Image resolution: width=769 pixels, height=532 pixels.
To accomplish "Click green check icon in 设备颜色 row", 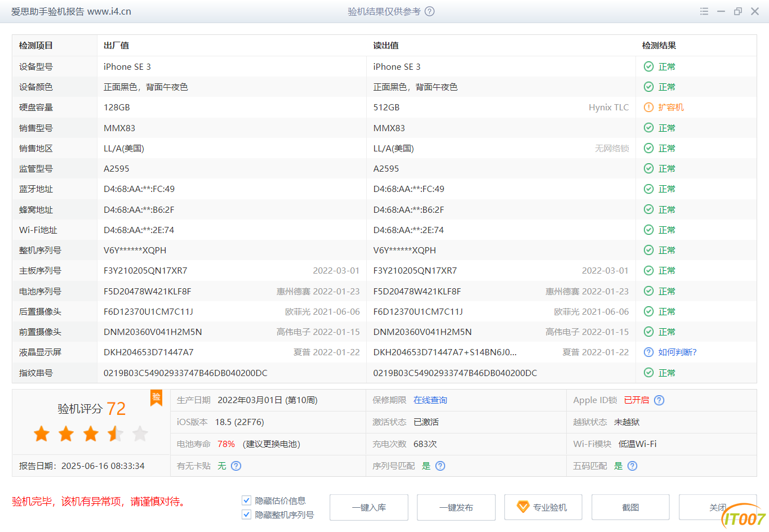I will click(648, 87).
